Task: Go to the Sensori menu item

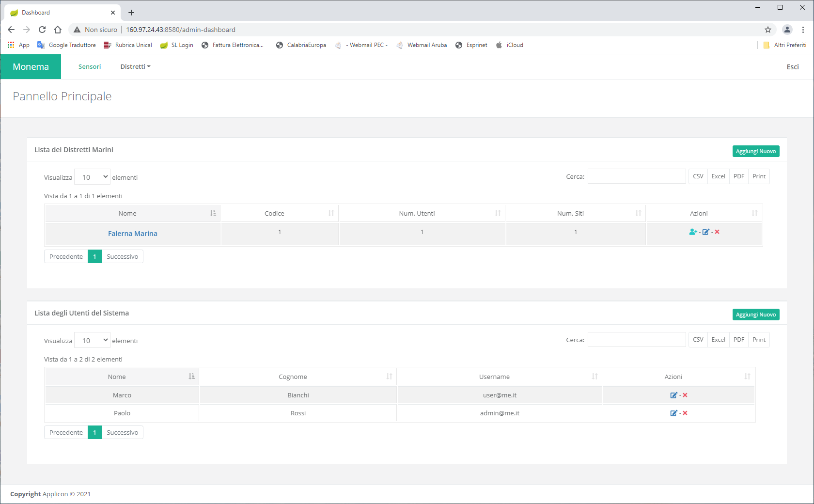Action: click(90, 67)
